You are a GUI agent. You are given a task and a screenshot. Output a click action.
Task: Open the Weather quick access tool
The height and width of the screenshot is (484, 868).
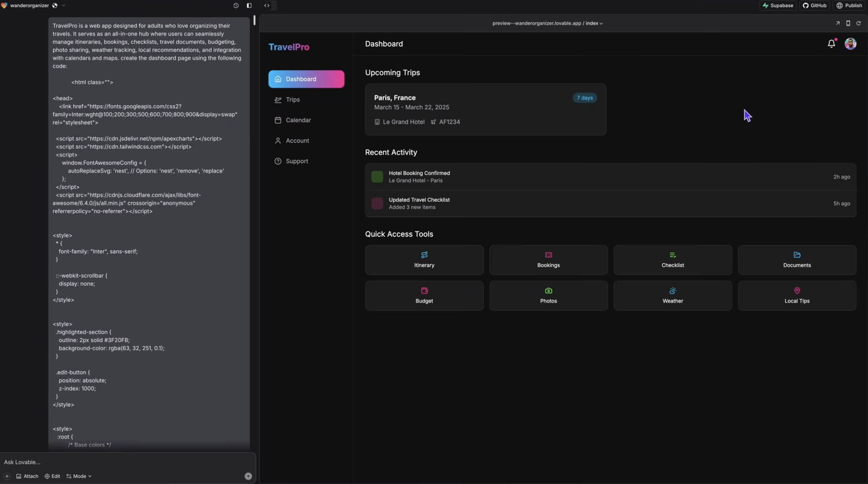point(673,296)
